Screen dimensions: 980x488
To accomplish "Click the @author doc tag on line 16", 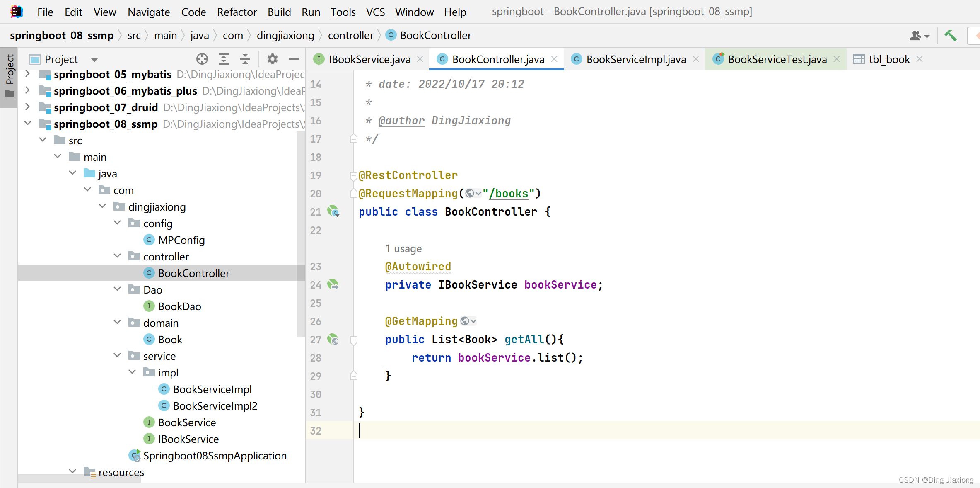I will pos(401,121).
